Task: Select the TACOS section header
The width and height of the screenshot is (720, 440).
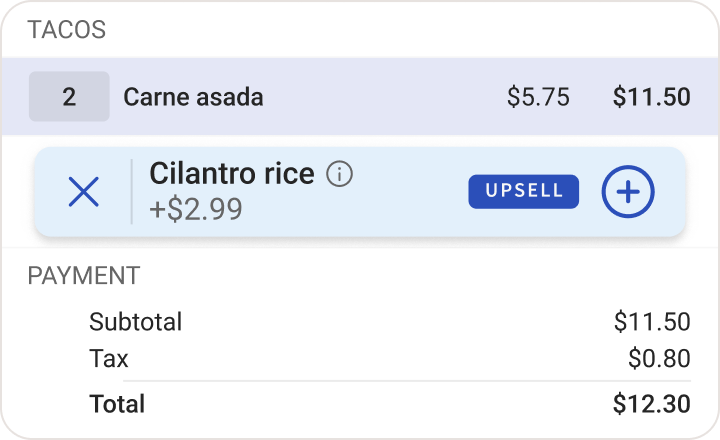Action: pos(66,30)
